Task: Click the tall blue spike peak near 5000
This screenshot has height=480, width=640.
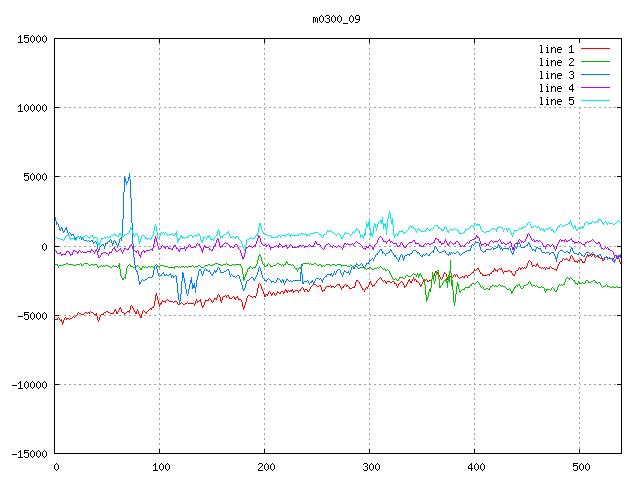Action: click(x=127, y=176)
